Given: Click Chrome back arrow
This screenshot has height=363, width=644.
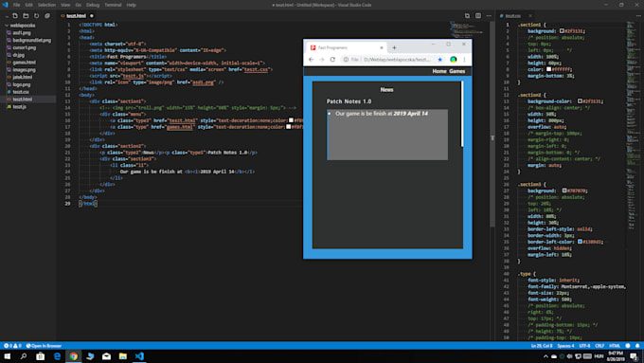Looking at the screenshot, I should [312, 60].
